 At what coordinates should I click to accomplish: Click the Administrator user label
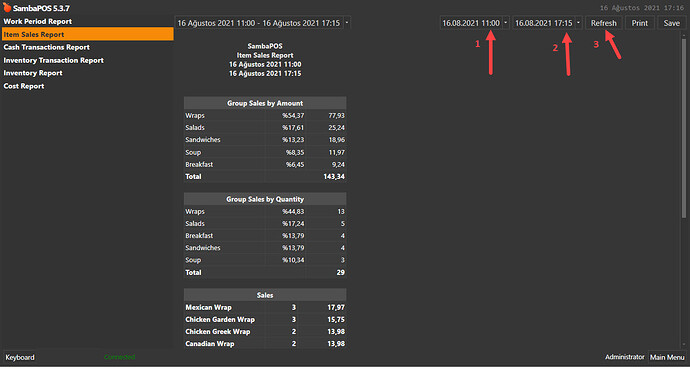(x=624, y=357)
